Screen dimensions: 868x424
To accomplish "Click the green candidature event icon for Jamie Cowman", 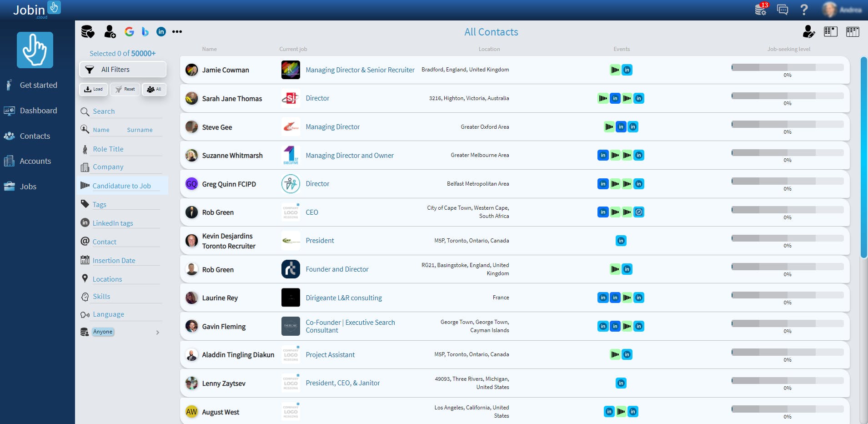I will coord(615,70).
